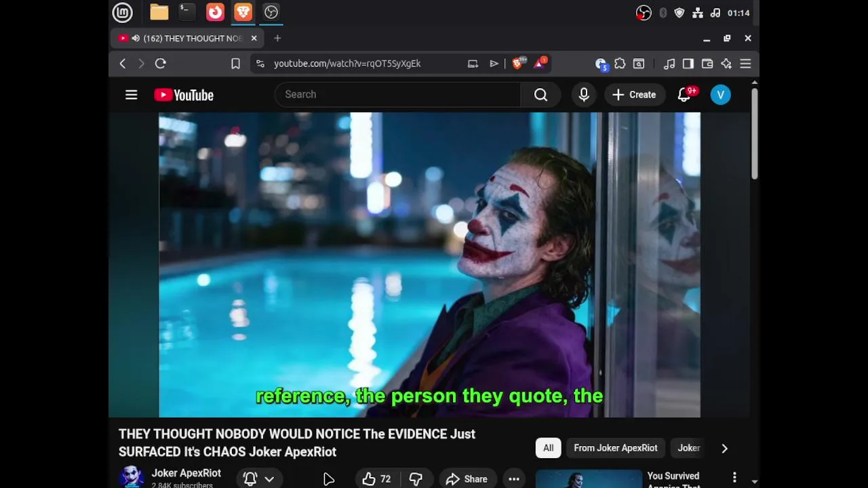Like the video with 72 likes
This screenshot has width=868, height=488.
tap(376, 479)
